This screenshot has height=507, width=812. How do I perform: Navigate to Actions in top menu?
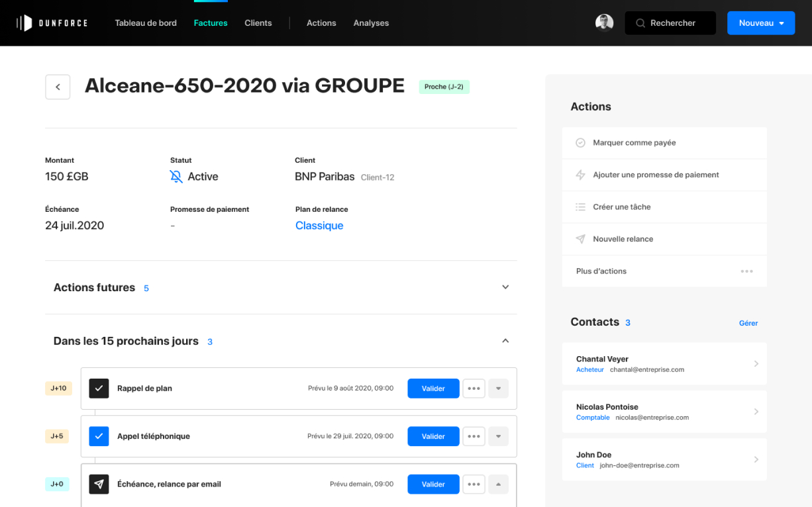click(321, 23)
